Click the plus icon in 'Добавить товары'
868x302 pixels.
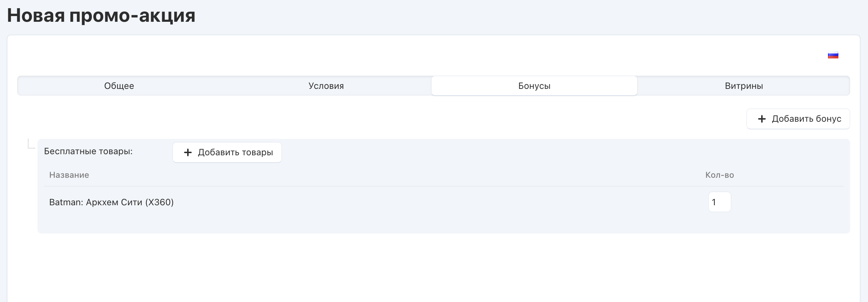coord(188,152)
